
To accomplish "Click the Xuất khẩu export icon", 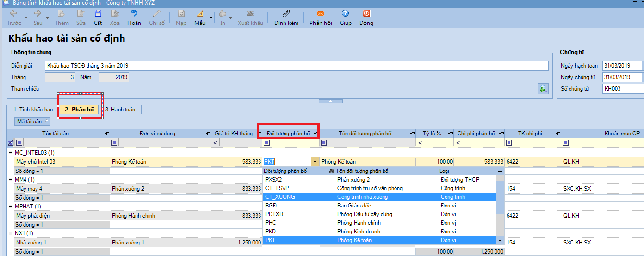I will (x=250, y=13).
